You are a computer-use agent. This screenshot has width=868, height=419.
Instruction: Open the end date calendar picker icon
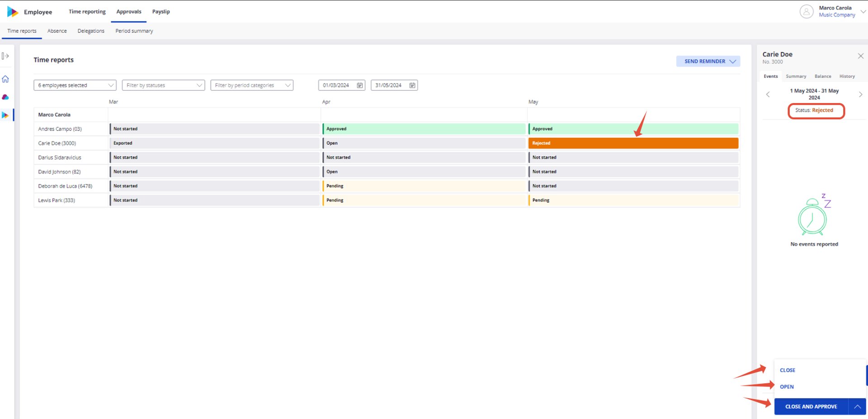click(x=412, y=85)
